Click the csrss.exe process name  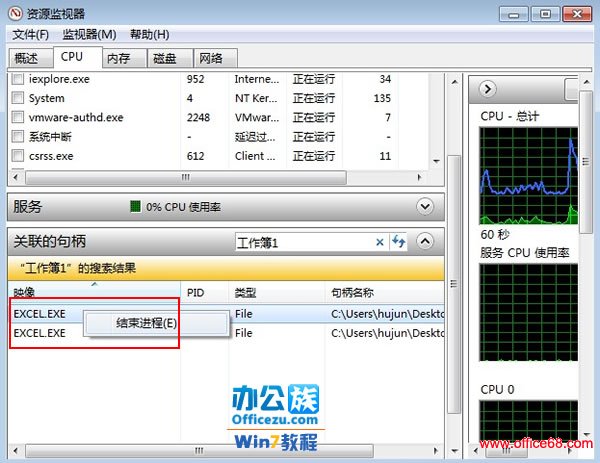pos(51,156)
